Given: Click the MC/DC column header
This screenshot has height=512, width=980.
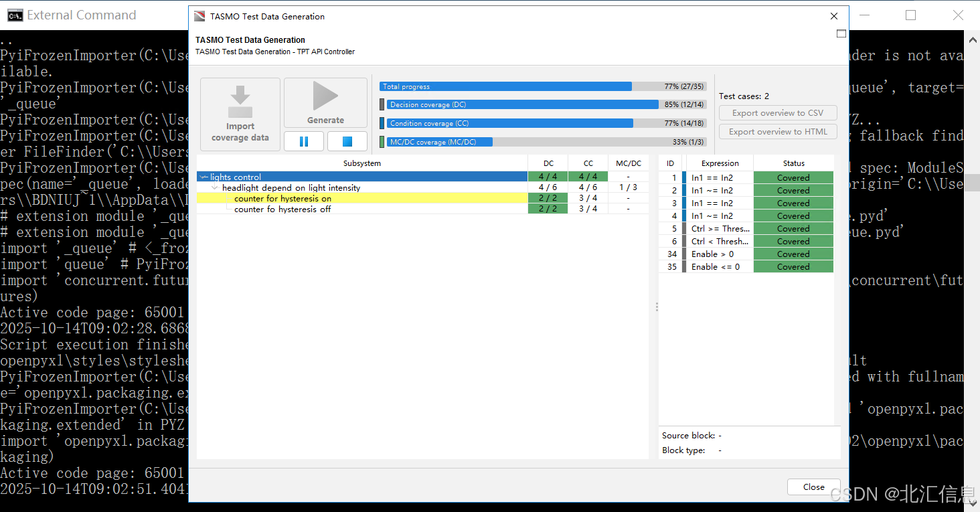Looking at the screenshot, I should click(629, 163).
